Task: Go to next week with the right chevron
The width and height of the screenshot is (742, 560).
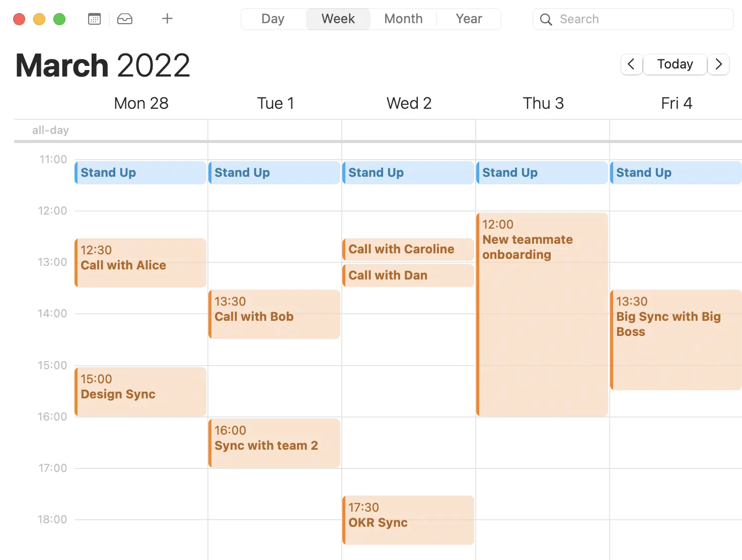Action: pos(718,64)
